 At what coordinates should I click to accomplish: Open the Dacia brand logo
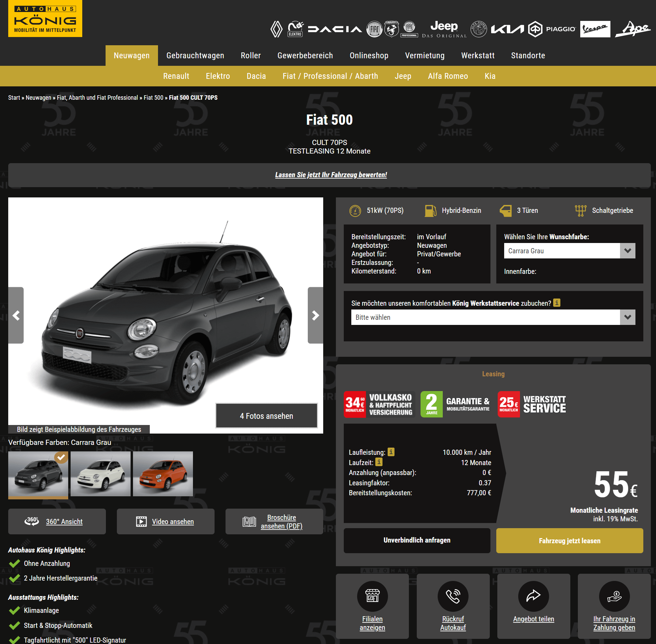pos(335,29)
